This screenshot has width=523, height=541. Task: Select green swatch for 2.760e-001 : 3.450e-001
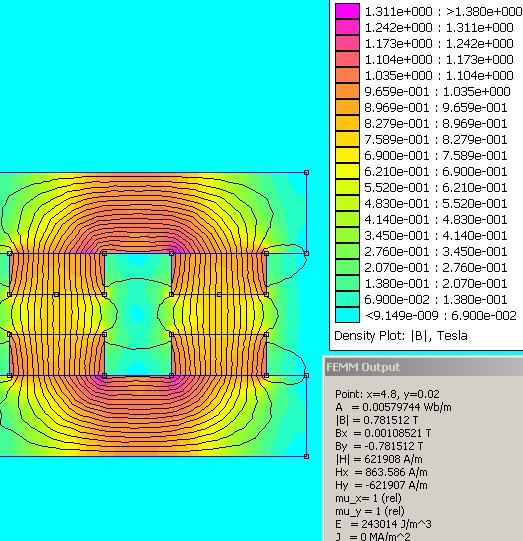(347, 252)
